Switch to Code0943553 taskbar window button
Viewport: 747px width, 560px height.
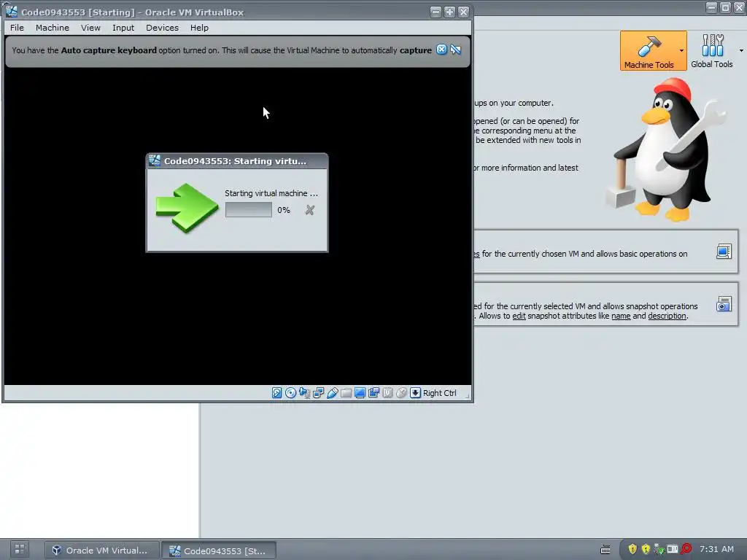pyautogui.click(x=219, y=551)
